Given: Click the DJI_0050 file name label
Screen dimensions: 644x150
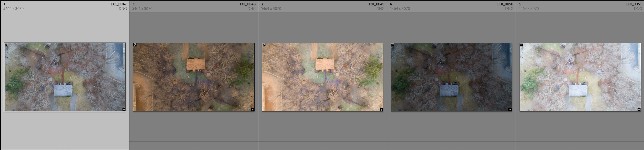Looking at the screenshot, I should pyautogui.click(x=505, y=4).
